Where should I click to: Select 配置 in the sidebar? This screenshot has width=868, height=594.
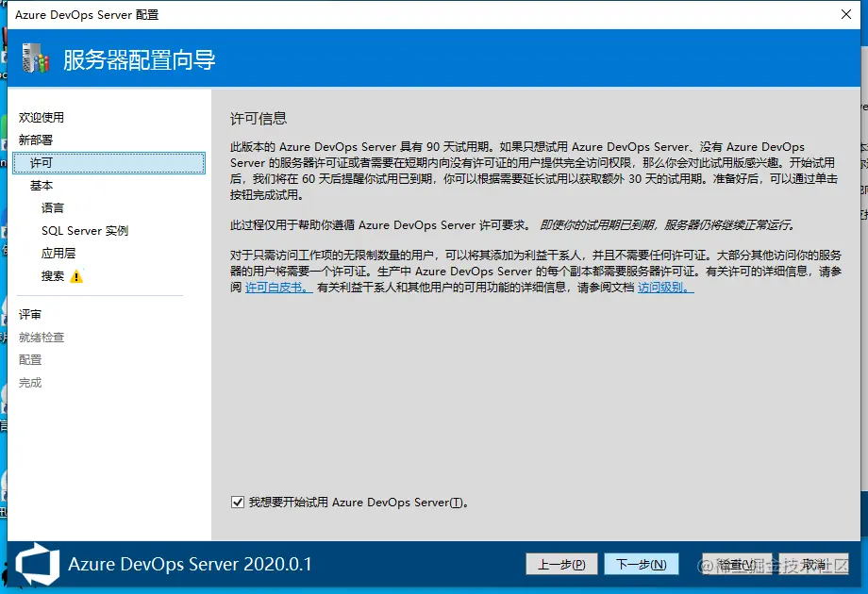point(30,360)
